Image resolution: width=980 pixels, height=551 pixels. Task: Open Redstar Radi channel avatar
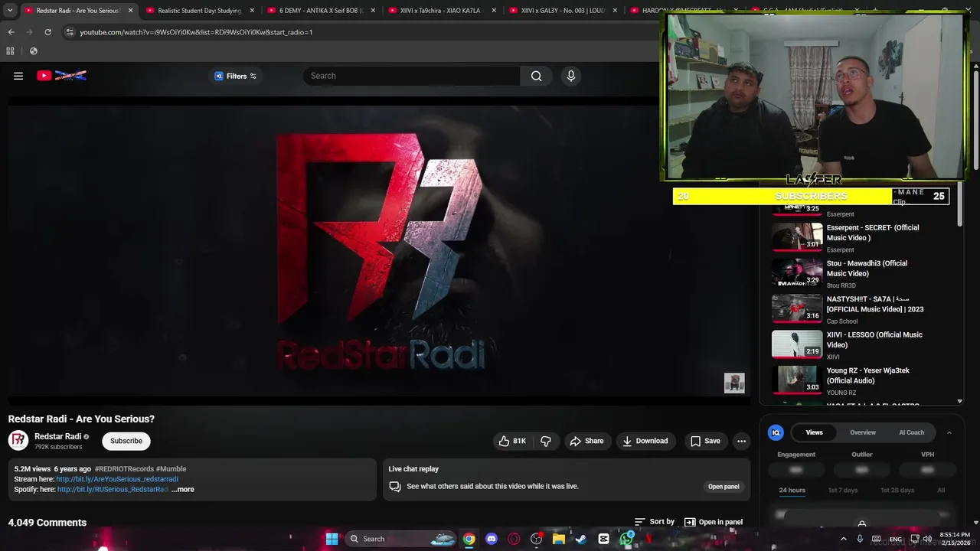(18, 440)
